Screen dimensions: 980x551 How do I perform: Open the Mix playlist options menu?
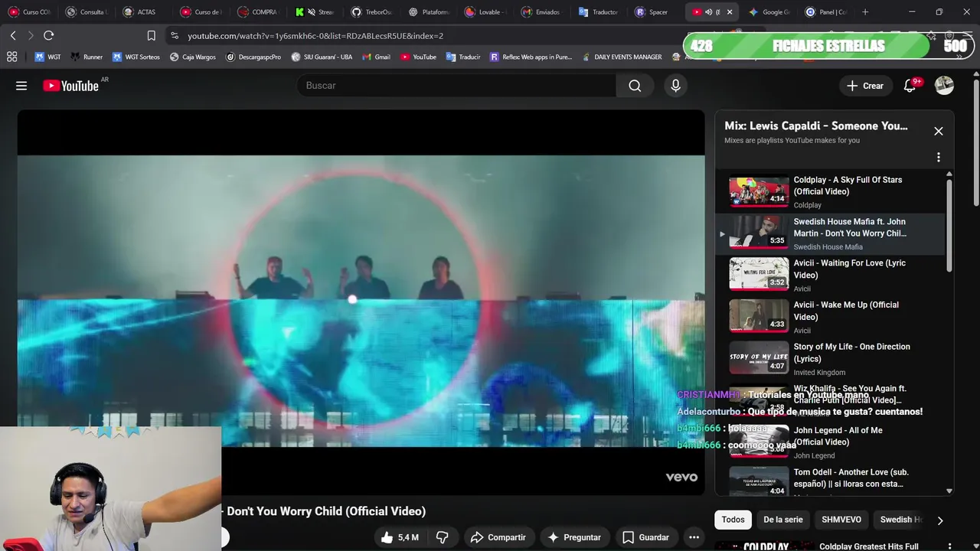pos(938,158)
